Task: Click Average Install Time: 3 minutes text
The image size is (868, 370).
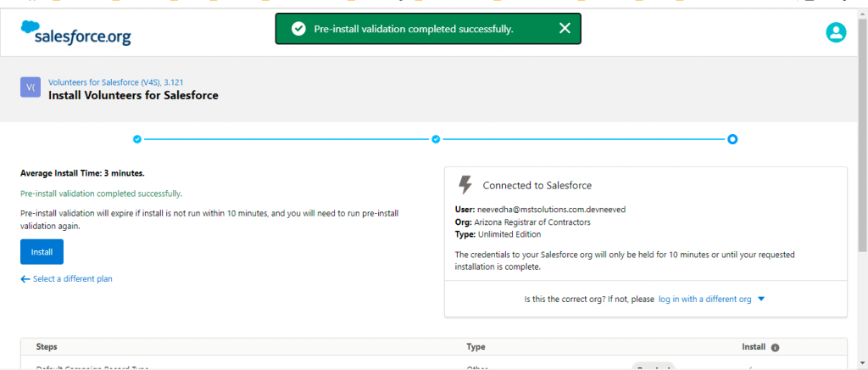Action: 82,173
